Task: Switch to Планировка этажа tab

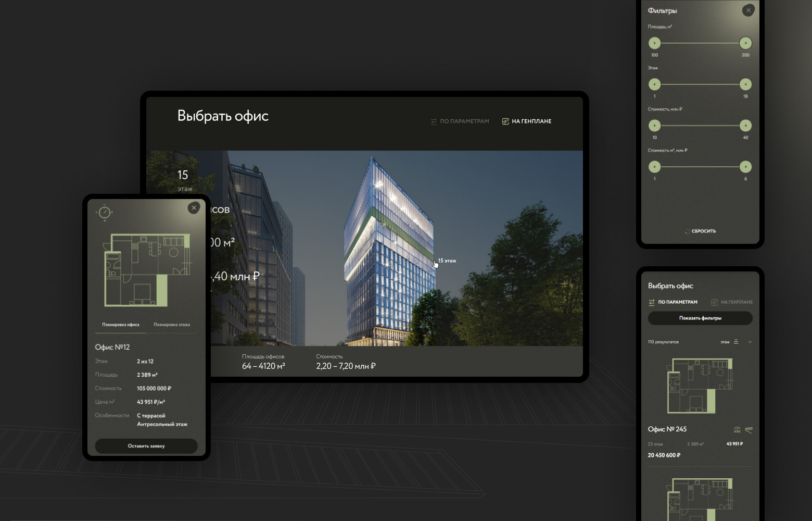Action: point(172,325)
